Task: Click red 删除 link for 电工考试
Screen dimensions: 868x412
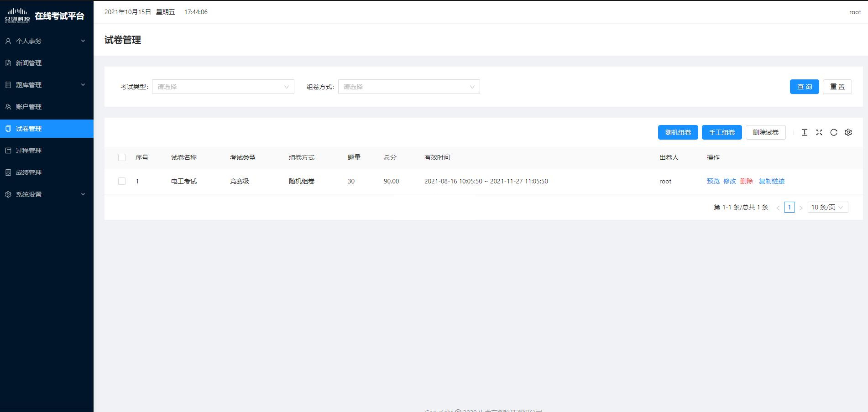Action: tap(747, 181)
